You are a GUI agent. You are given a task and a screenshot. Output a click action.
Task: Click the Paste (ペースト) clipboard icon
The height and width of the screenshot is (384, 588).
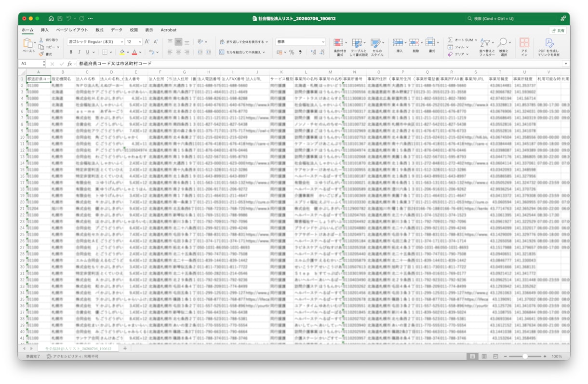[28, 43]
